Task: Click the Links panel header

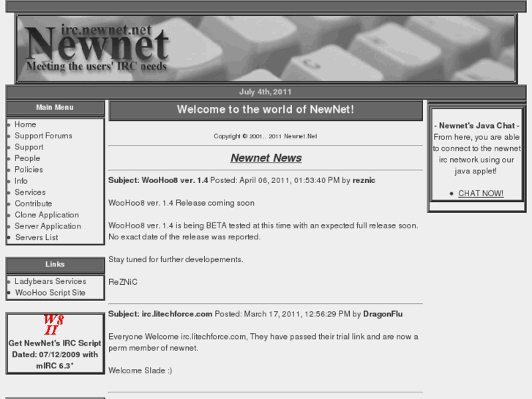Action: pos(55,264)
